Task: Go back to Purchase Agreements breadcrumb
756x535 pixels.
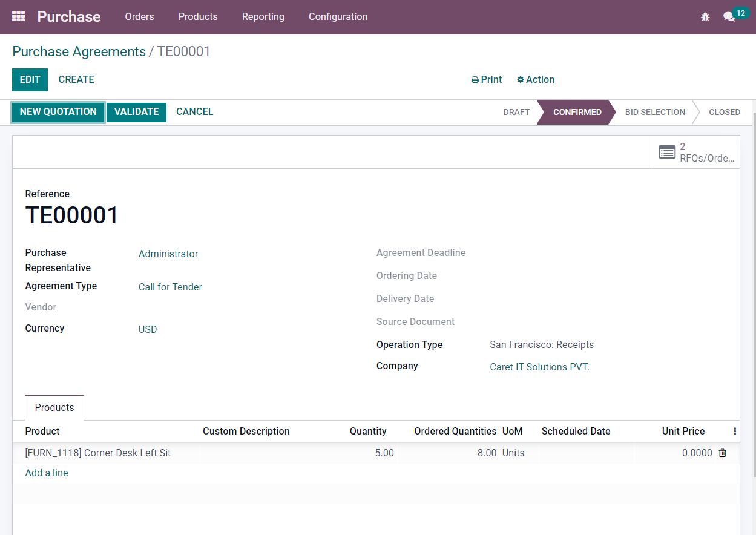Action: point(79,52)
